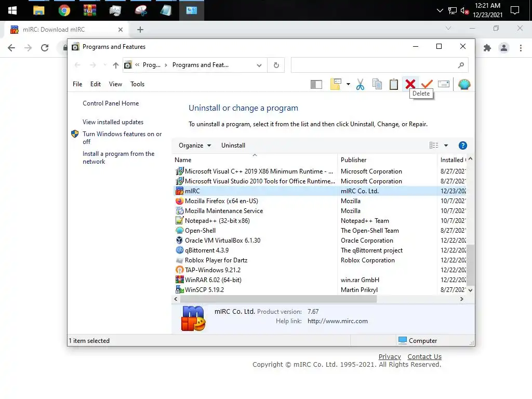This screenshot has height=399, width=532.
Task: Click the vertical scrollbar down arrow
Action: pos(470,290)
